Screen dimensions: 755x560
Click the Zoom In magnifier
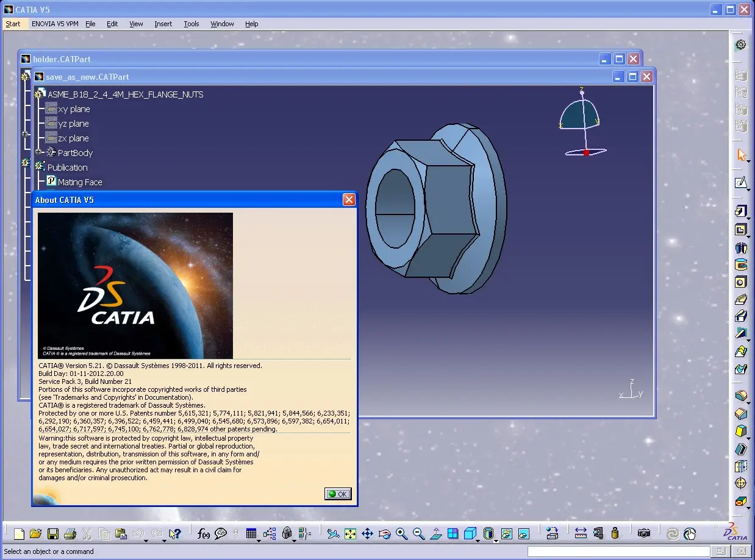pyautogui.click(x=401, y=534)
